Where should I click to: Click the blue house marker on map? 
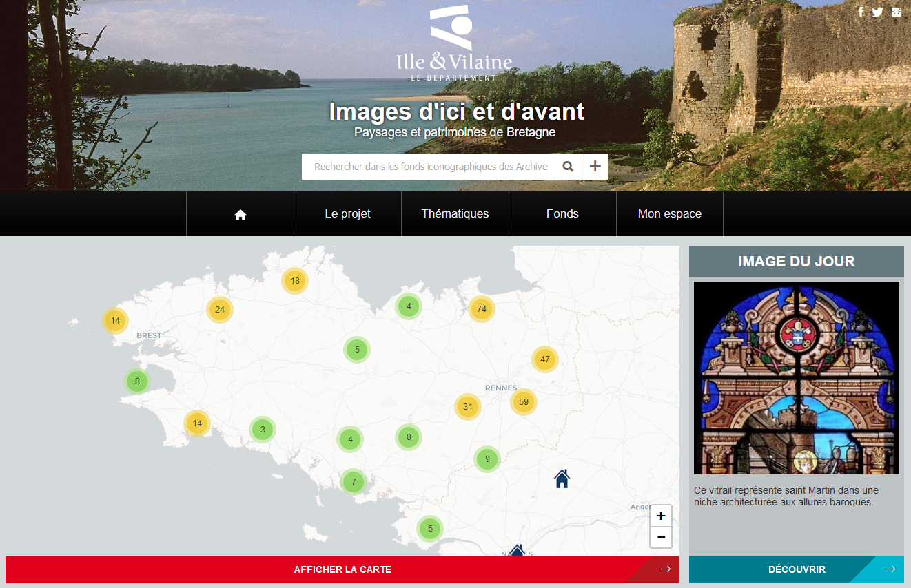click(562, 478)
